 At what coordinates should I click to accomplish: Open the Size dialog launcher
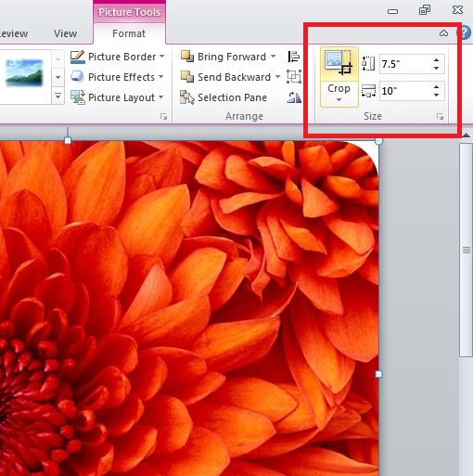click(x=440, y=117)
